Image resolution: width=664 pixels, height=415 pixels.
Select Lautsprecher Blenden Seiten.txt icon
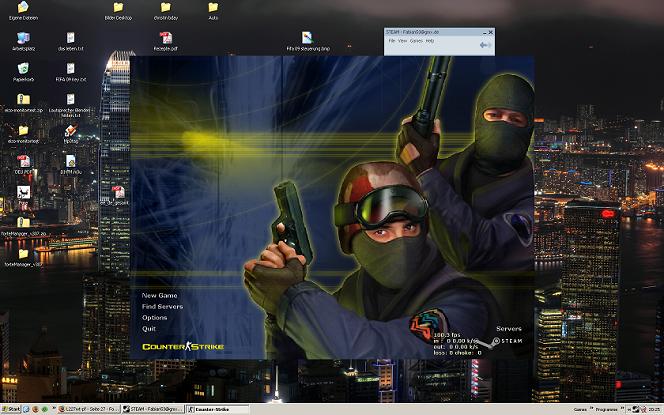(71, 105)
